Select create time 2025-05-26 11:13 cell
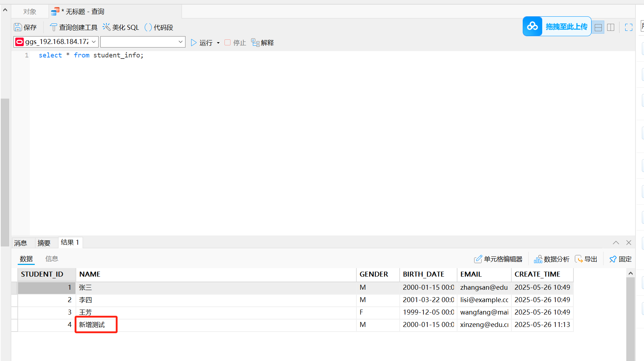The width and height of the screenshot is (644, 361). (542, 325)
